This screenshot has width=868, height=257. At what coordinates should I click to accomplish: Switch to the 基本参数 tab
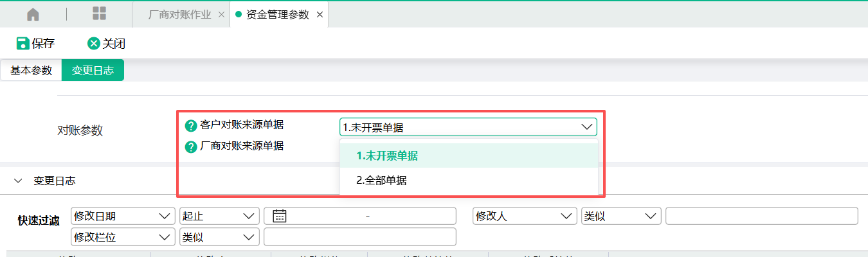pos(31,71)
